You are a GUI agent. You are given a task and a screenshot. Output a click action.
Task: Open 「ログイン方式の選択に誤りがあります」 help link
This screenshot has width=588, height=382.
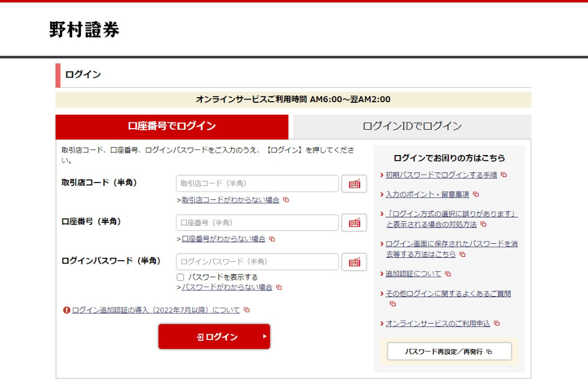tap(452, 219)
